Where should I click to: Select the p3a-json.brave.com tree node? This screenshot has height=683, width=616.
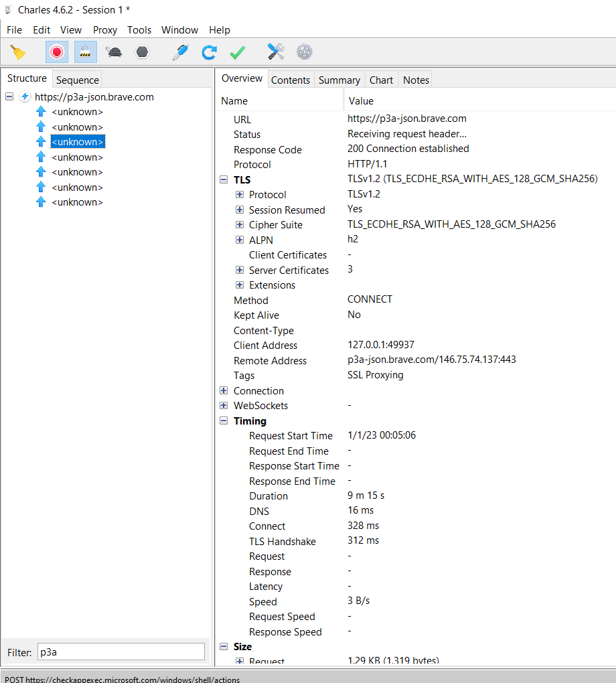[94, 96]
